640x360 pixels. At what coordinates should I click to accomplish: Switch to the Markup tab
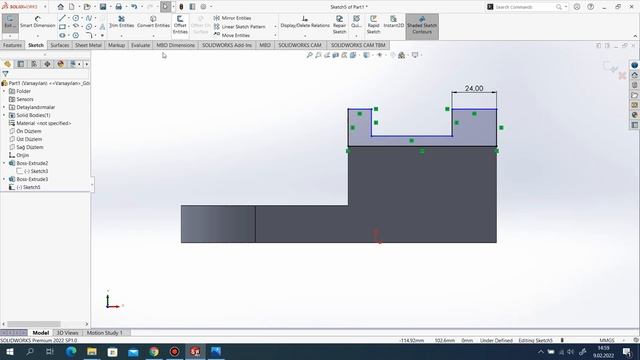tap(116, 45)
